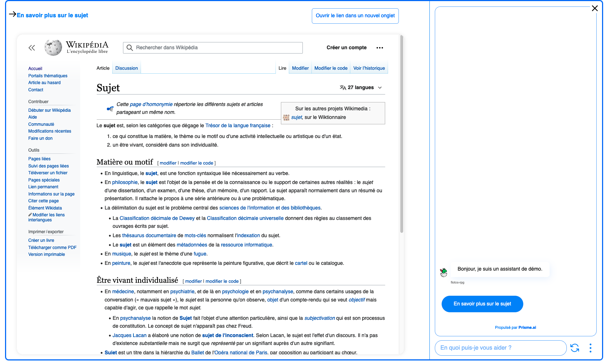Open the Accueil sidebar link
Image resolution: width=606 pixels, height=364 pixels.
point(35,69)
